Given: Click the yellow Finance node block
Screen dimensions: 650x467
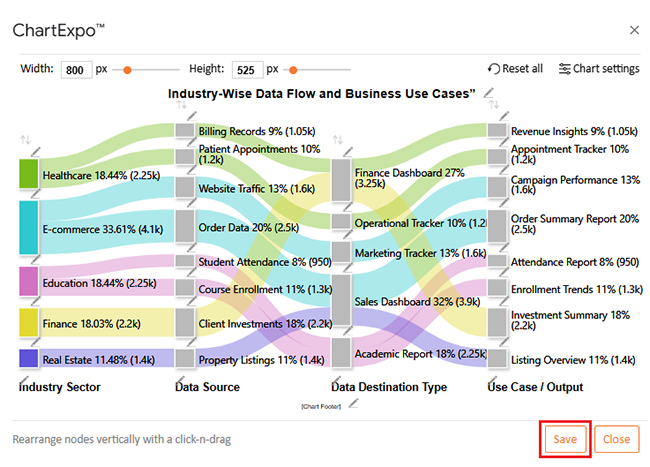Looking at the screenshot, I should click(28, 321).
